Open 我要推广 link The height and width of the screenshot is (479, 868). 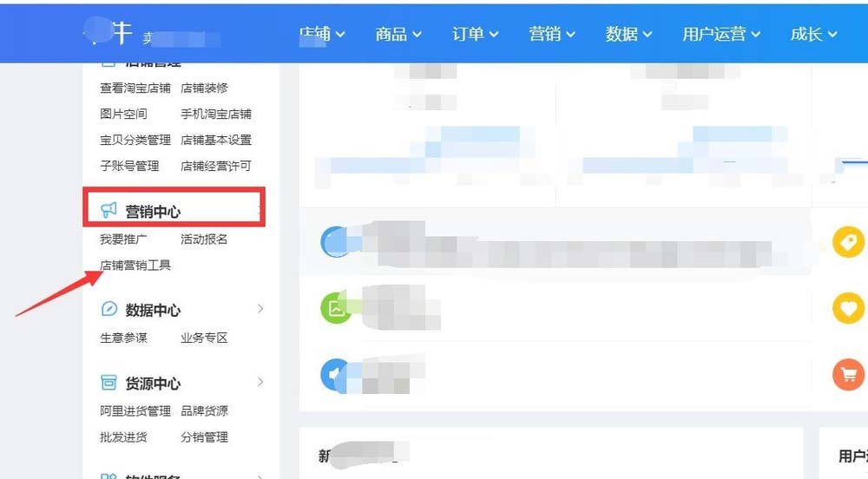click(123, 239)
